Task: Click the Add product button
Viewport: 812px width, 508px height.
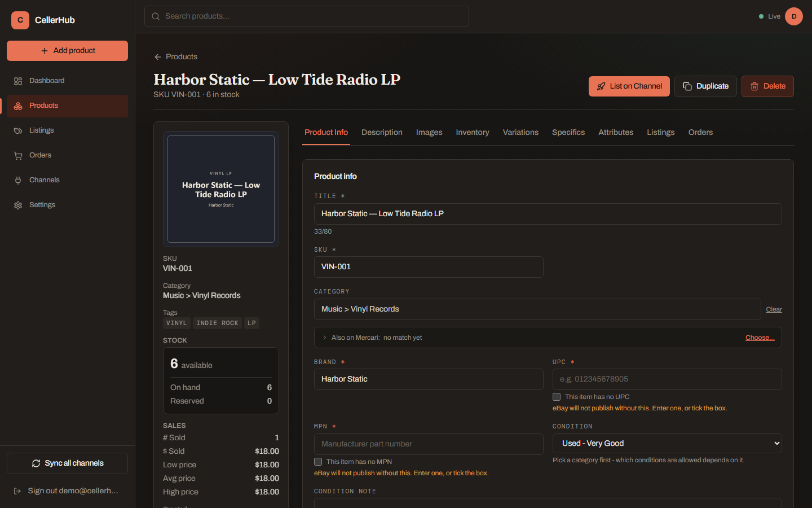Action: (67, 51)
